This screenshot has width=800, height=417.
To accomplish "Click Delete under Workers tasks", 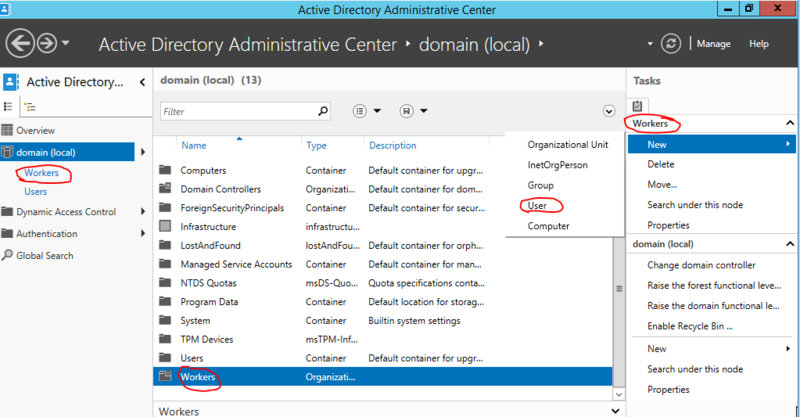I will (x=661, y=164).
